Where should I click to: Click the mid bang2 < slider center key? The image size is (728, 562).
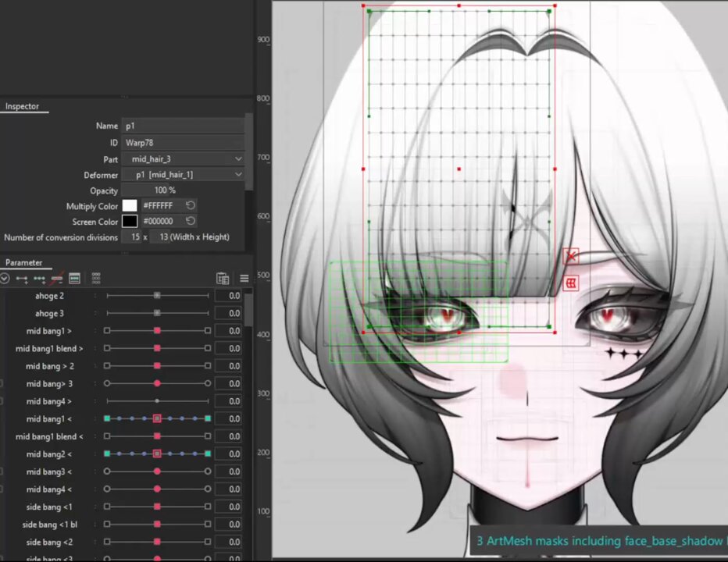point(157,454)
